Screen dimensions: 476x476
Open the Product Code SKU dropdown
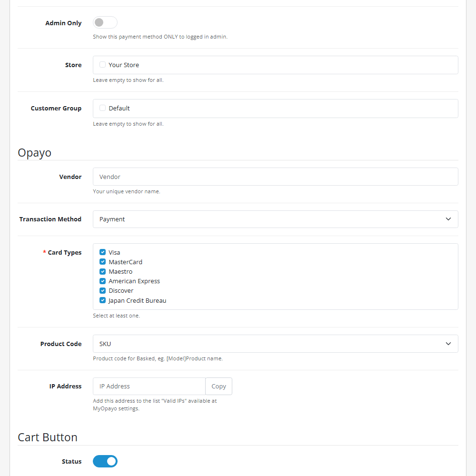pos(275,344)
